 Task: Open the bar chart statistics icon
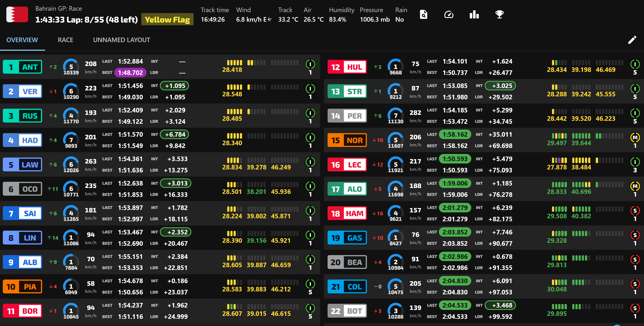[474, 15]
